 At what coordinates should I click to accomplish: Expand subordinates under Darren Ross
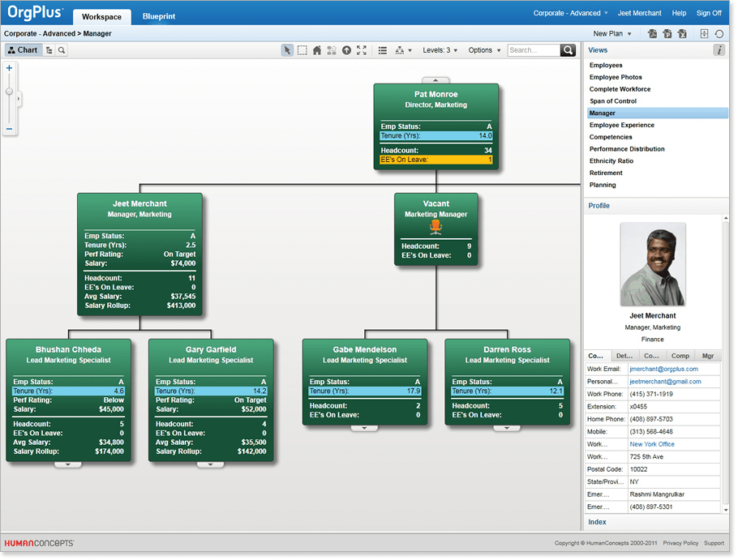[x=507, y=428]
